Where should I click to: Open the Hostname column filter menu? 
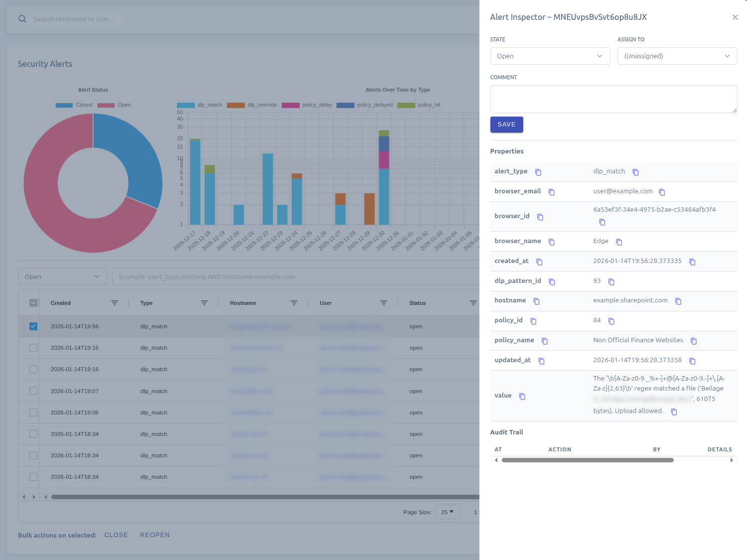coord(294,303)
